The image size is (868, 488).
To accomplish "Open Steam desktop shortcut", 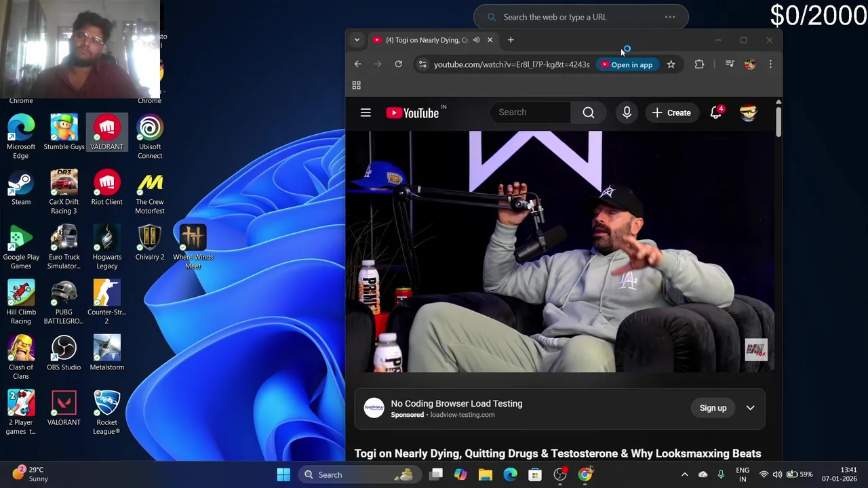I will pos(21,188).
